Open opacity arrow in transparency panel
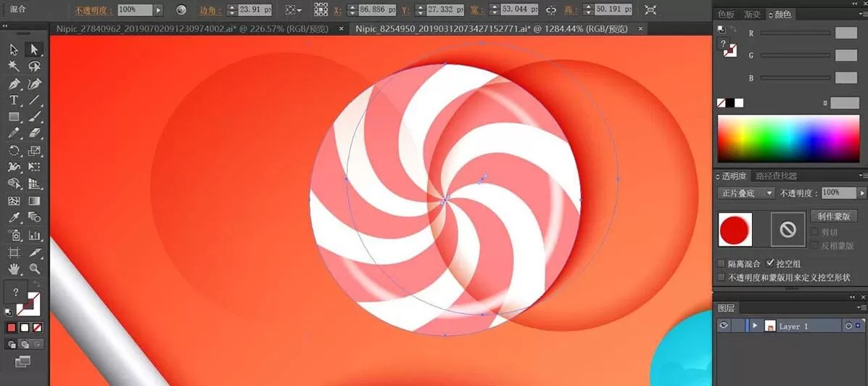Viewport: 868px width, 386px height. pos(861,193)
